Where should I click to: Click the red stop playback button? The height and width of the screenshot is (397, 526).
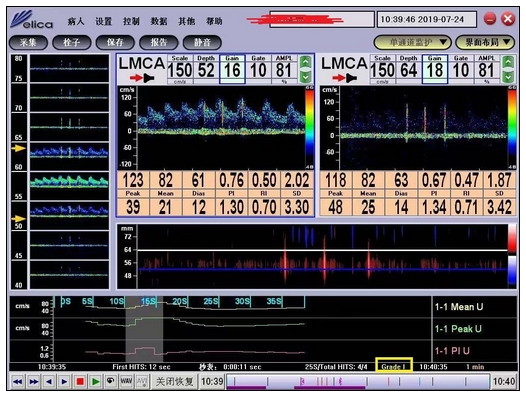[x=80, y=382]
